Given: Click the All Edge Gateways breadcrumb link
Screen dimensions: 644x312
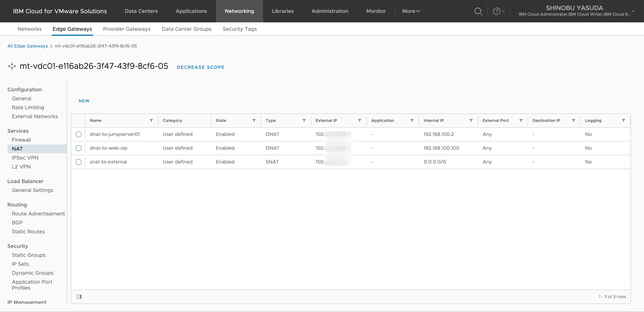Looking at the screenshot, I should (x=28, y=46).
